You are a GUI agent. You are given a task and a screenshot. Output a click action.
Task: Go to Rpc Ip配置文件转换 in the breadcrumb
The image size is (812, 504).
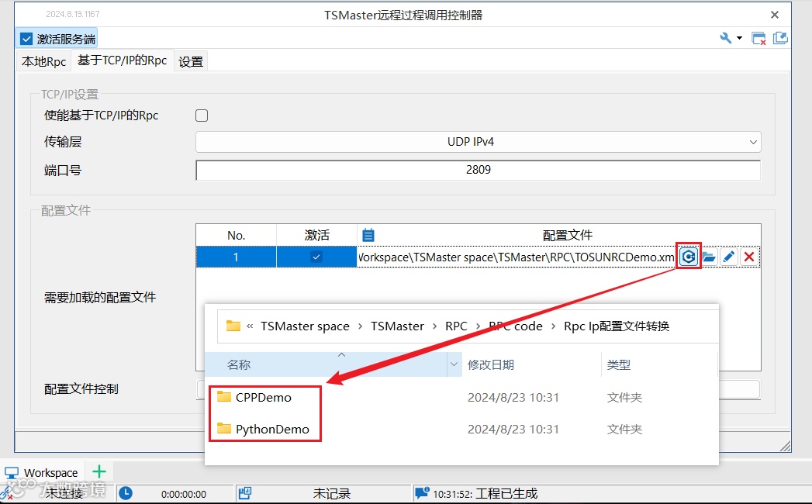coord(617,326)
